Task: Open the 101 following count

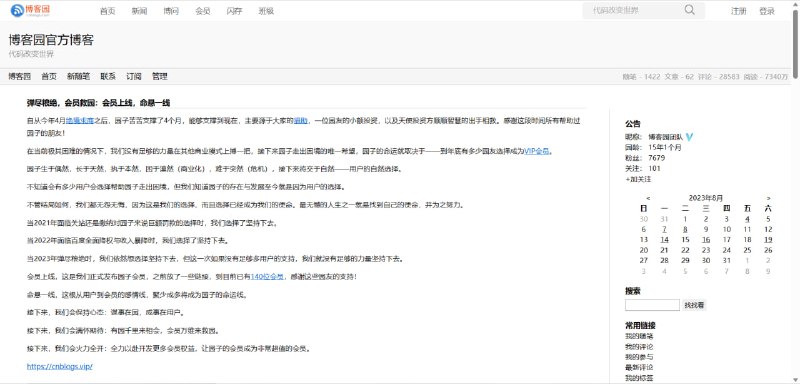Action: 655,168
